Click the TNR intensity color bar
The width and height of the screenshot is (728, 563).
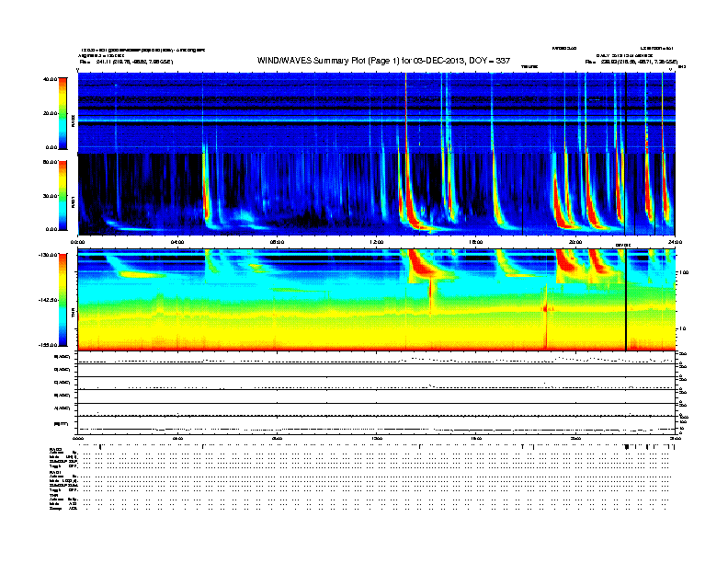pos(63,300)
